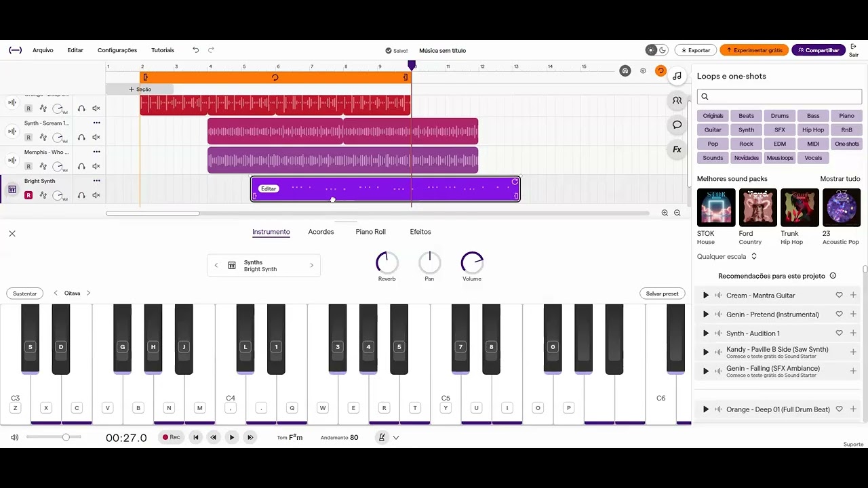The height and width of the screenshot is (488, 868).
Task: Preview the Genin - Pretend (Instrumental) loop
Action: coord(705,314)
